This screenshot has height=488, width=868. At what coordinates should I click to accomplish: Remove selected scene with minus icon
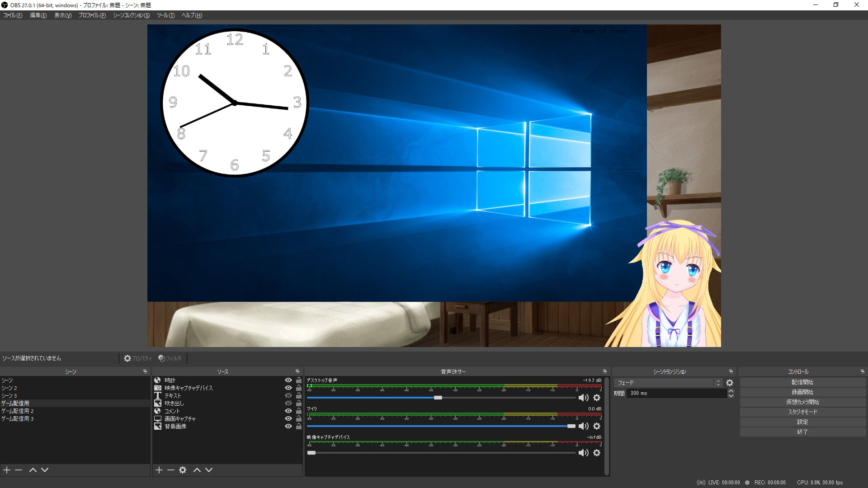click(x=19, y=470)
